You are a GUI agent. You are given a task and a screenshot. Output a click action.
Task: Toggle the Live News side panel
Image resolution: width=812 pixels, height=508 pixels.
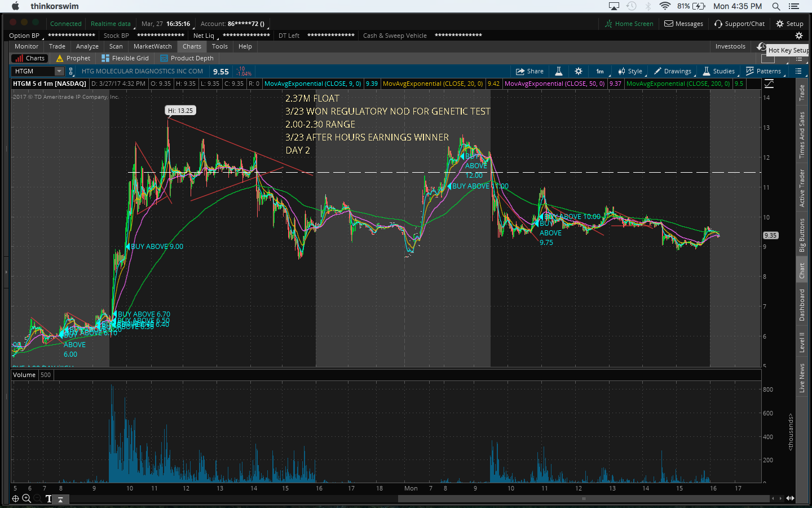click(x=802, y=378)
